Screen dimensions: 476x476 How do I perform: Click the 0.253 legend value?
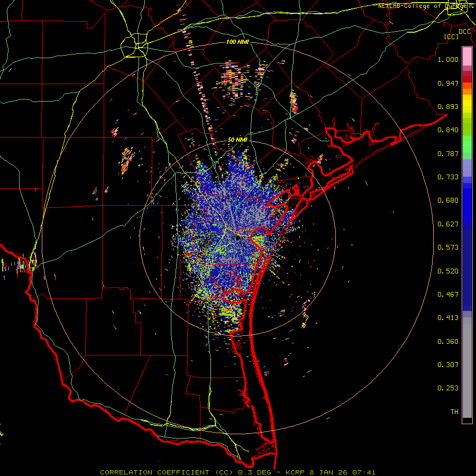tap(448, 388)
